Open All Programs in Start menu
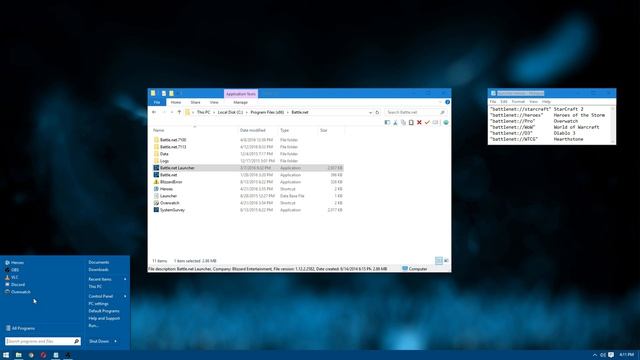The height and width of the screenshot is (360, 640). pos(20,328)
